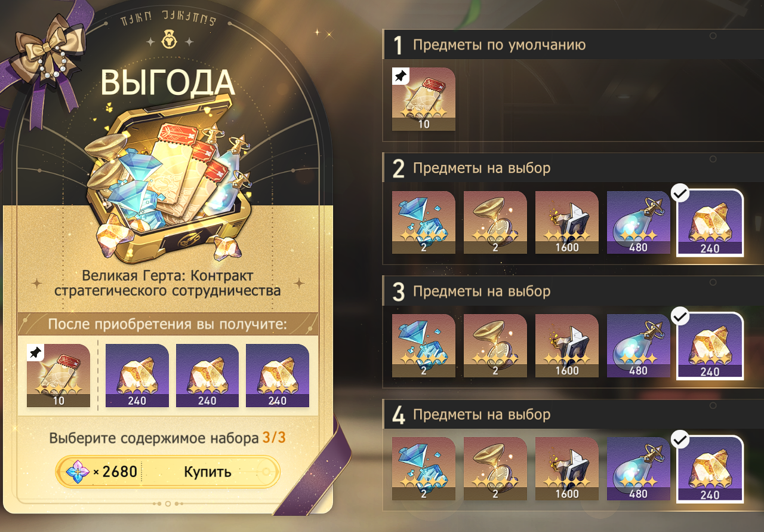
Task: Choose the golden funnel item in section 4
Action: pyautogui.click(x=495, y=469)
